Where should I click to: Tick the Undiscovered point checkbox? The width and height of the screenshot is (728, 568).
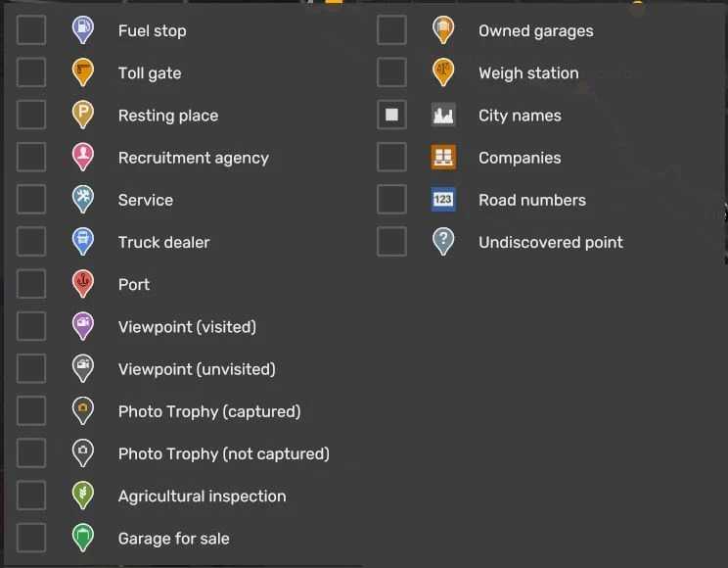click(x=391, y=242)
